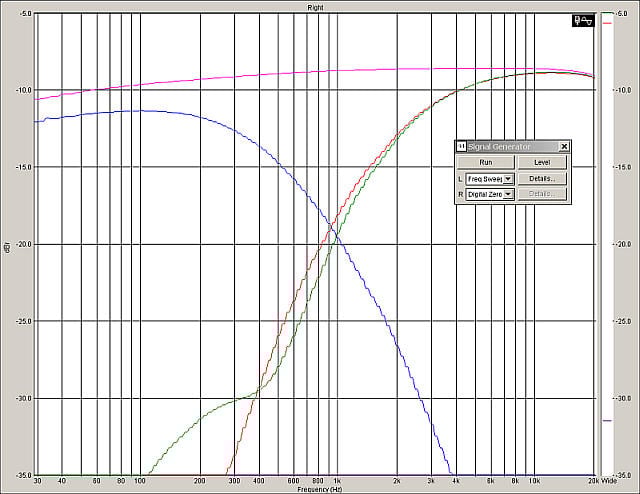Click the red marker on right level meter
Viewport: 640px width, 494px height.
point(607,22)
